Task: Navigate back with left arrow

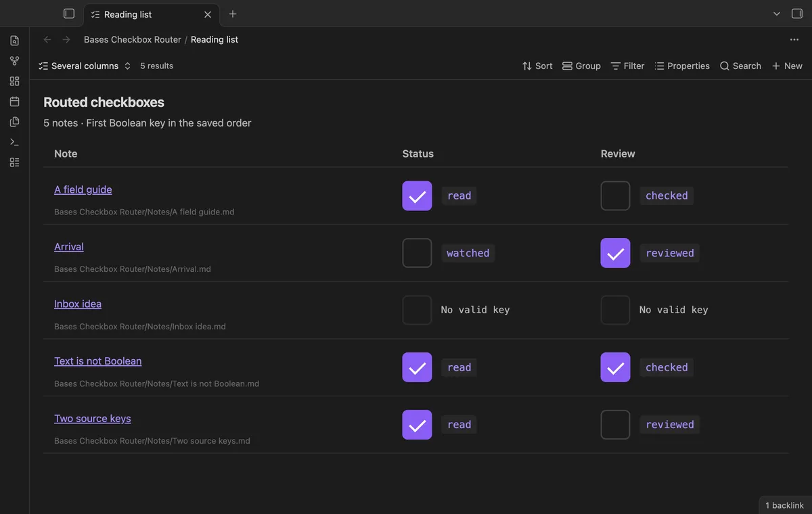Action: click(x=47, y=39)
